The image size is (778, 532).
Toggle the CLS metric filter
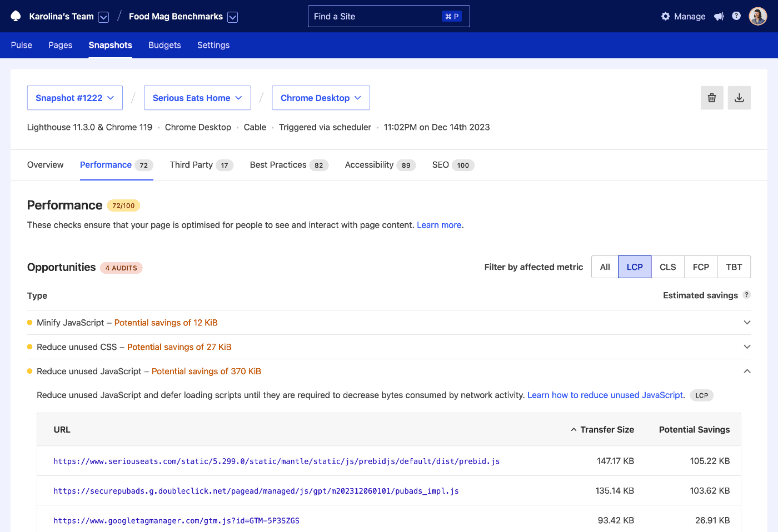pyautogui.click(x=667, y=267)
